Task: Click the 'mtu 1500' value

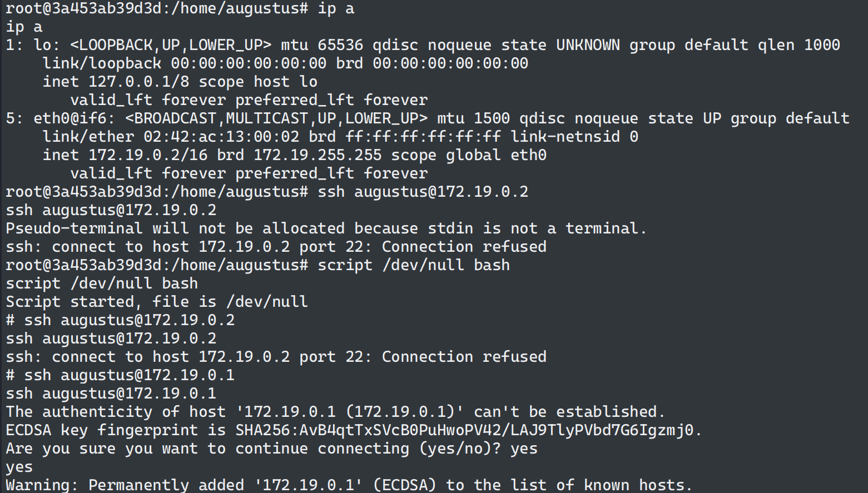Action: click(473, 118)
